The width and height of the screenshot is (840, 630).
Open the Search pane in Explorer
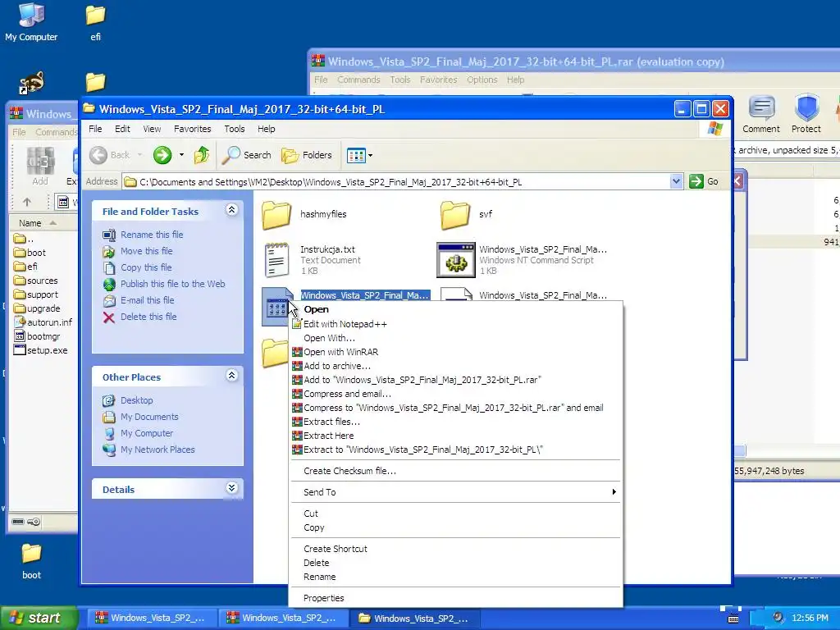coord(247,155)
